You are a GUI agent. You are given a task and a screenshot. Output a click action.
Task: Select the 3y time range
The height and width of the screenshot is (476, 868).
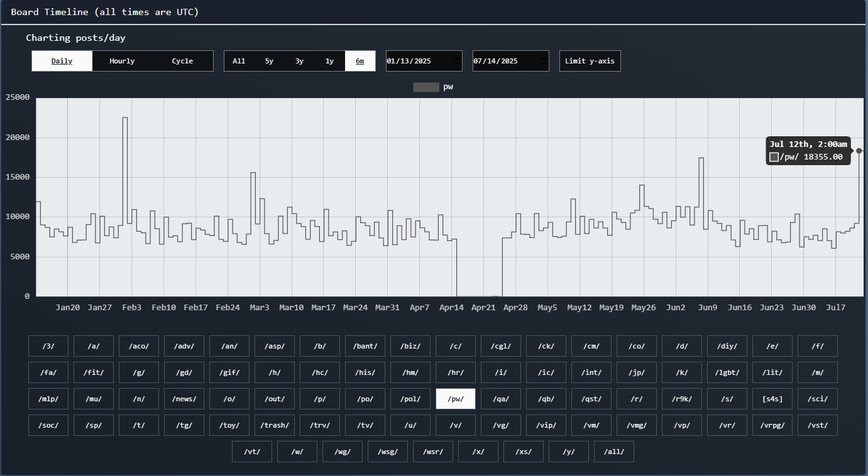tap(299, 61)
